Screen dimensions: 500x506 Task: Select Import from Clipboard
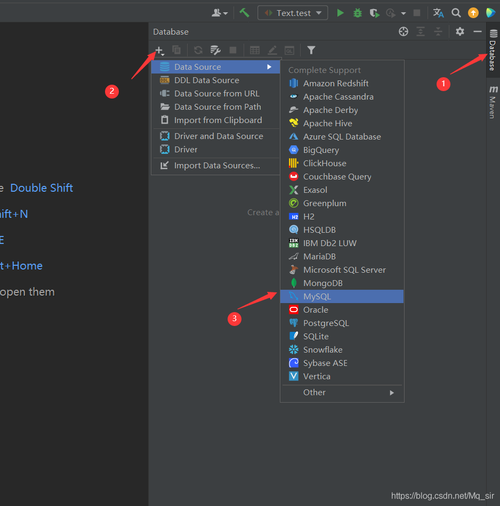point(215,120)
